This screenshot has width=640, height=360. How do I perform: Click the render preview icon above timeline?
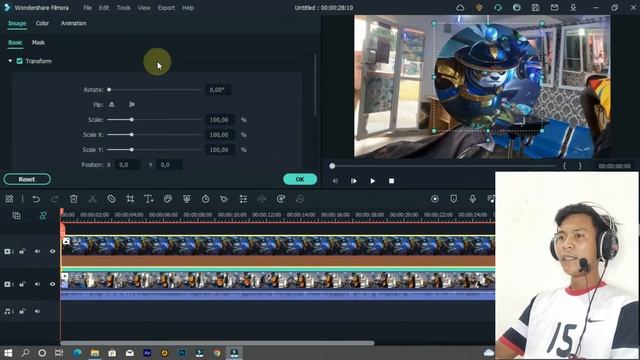click(x=435, y=199)
